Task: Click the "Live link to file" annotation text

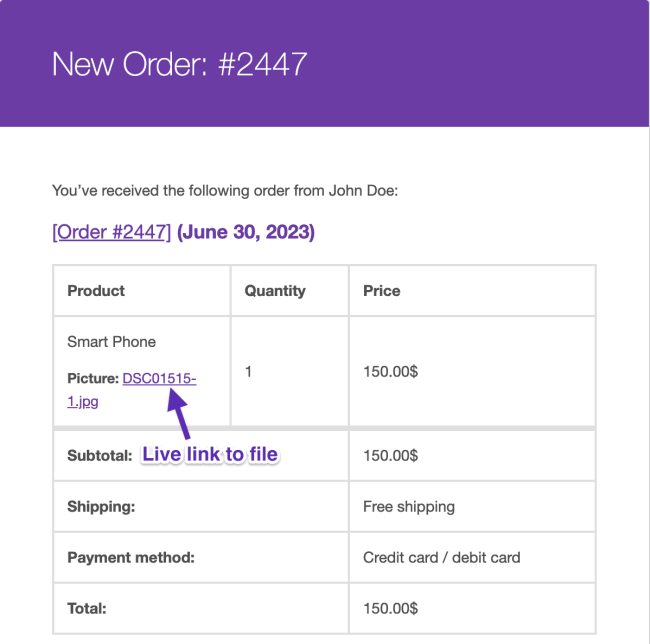Action: pyautogui.click(x=209, y=454)
